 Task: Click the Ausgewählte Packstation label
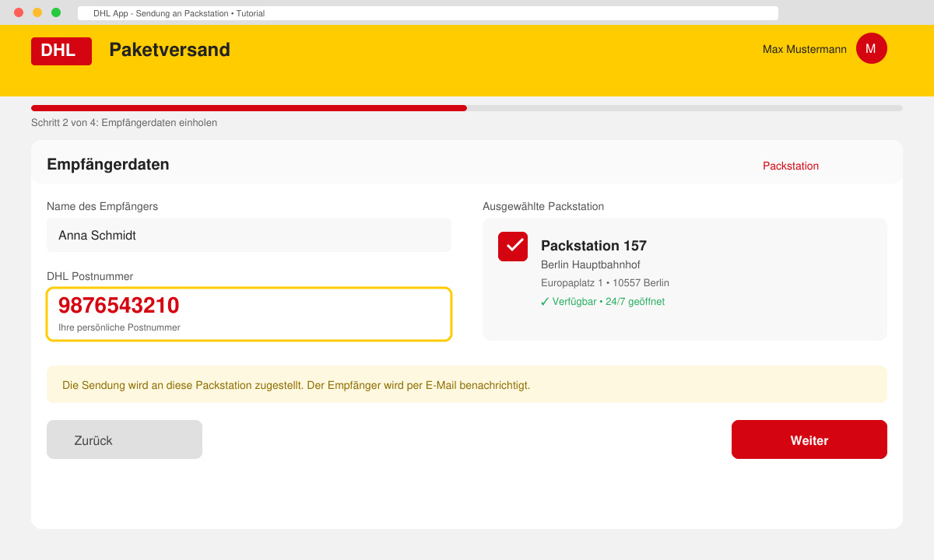543,206
